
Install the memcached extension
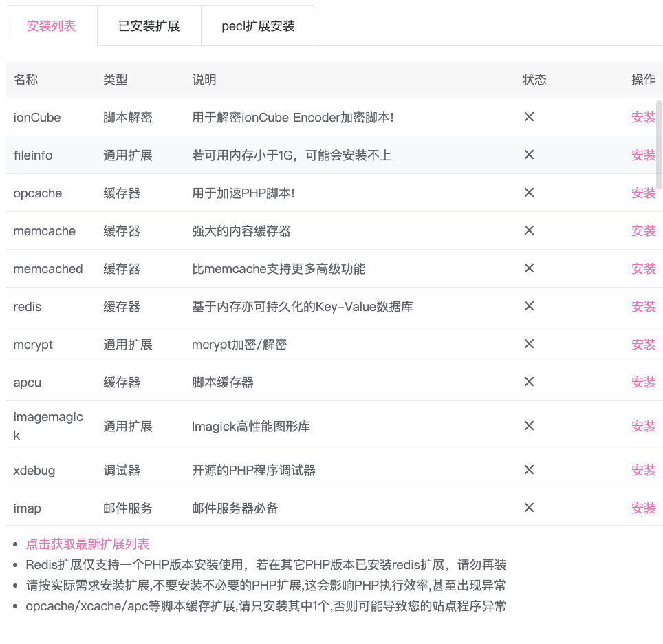[x=644, y=268]
